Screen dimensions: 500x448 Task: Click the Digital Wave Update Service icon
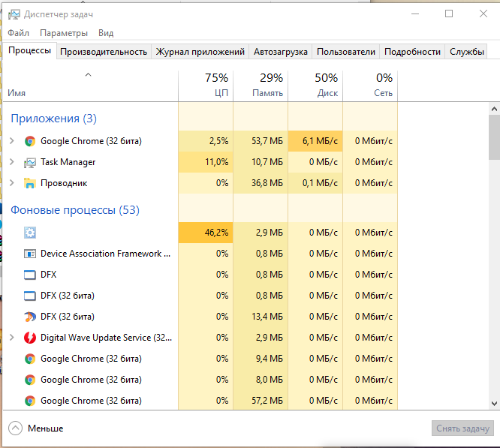click(x=30, y=338)
